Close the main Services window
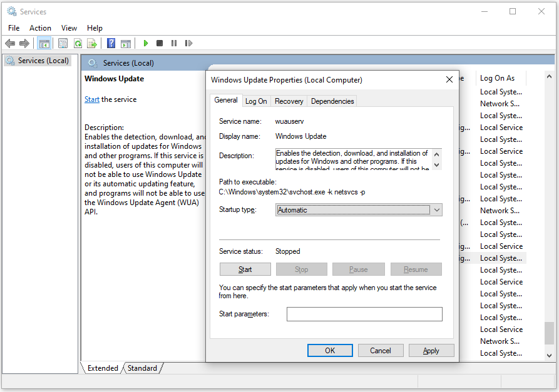 [x=541, y=11]
